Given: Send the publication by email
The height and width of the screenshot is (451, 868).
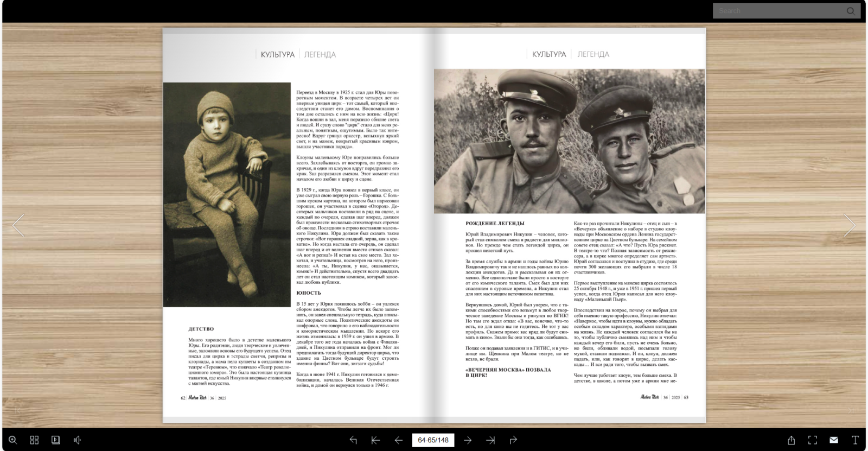Looking at the screenshot, I should tap(834, 440).
